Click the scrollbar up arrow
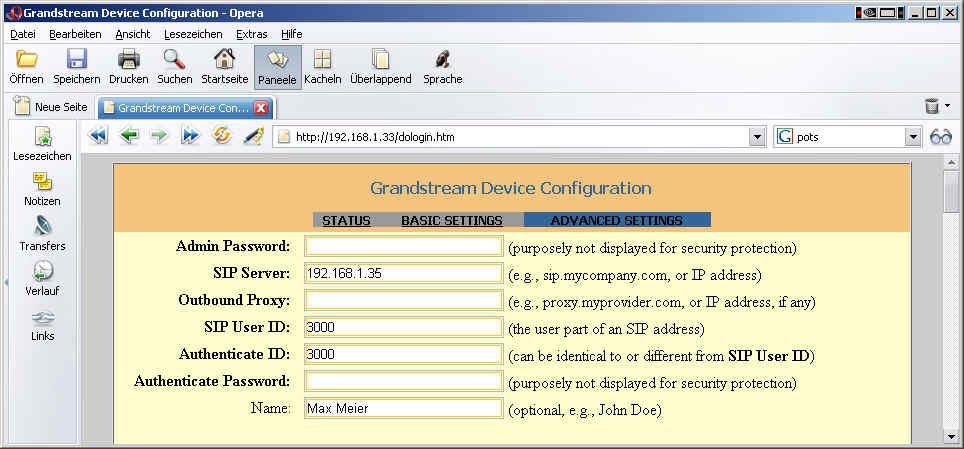The width and height of the screenshot is (964, 449). [951, 162]
